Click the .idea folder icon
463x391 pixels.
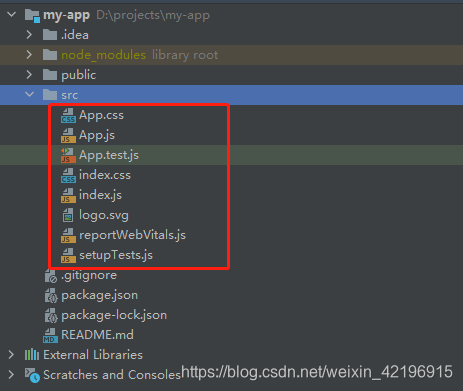click(x=50, y=35)
